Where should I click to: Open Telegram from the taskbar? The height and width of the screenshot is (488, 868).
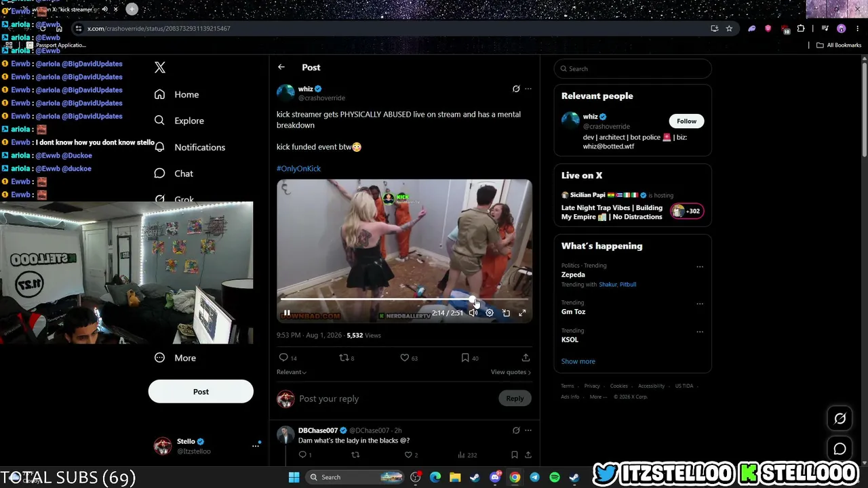pyautogui.click(x=535, y=477)
